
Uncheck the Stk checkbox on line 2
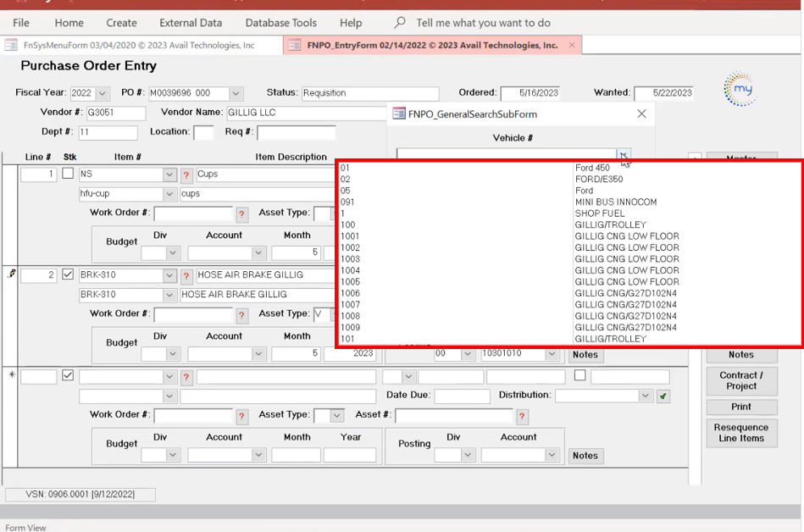coord(68,274)
